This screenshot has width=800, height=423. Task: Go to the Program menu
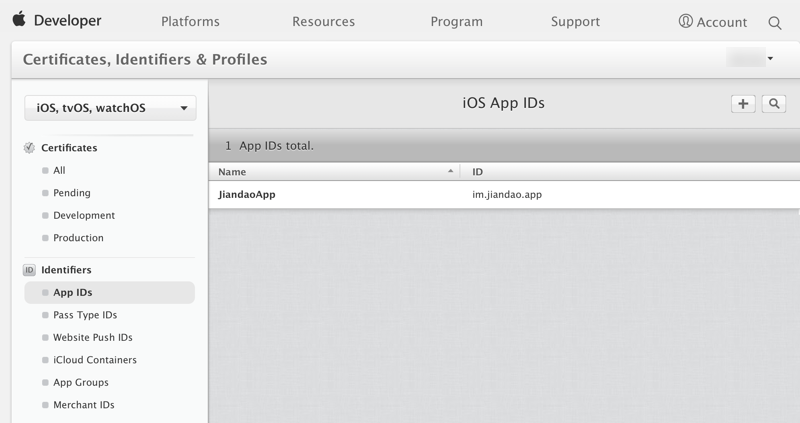(x=456, y=21)
